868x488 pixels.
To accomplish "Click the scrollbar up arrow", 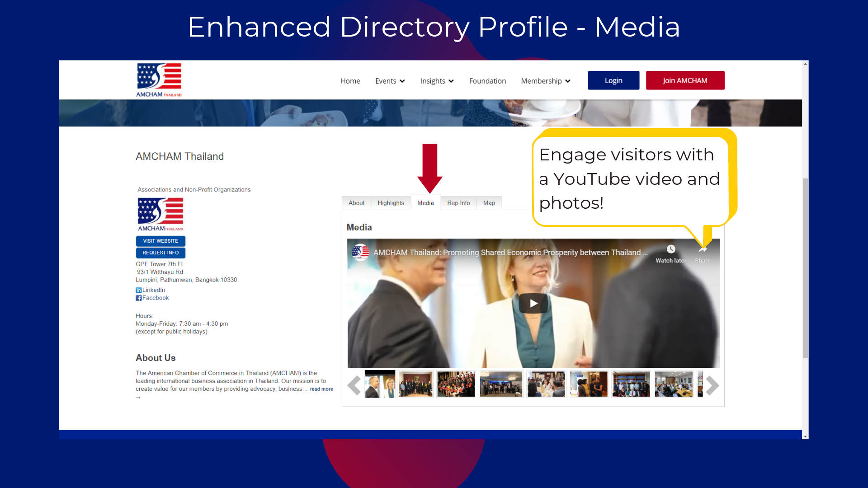I will coord(805,64).
